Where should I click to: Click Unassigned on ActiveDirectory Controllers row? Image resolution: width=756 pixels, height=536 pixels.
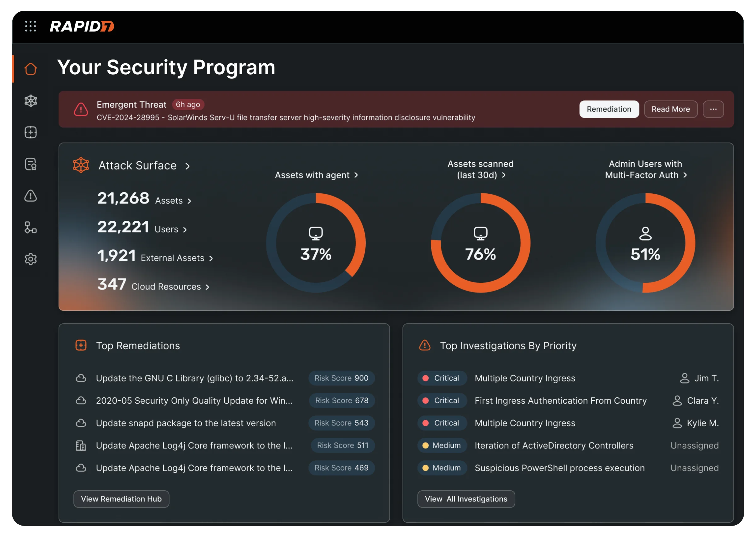click(694, 445)
